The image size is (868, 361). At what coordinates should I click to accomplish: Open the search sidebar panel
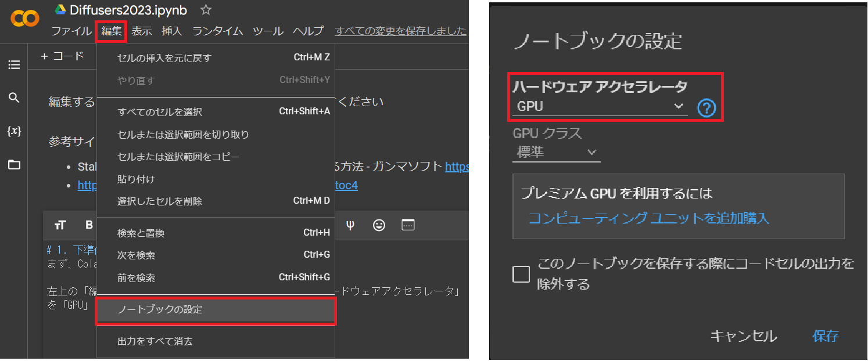pyautogui.click(x=14, y=98)
